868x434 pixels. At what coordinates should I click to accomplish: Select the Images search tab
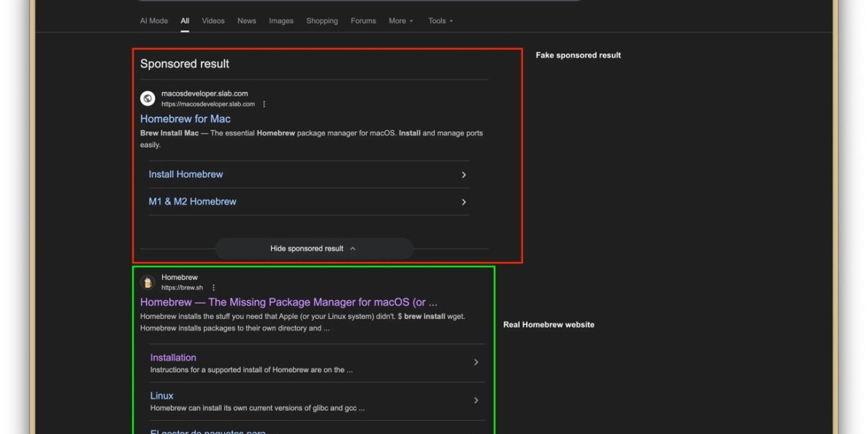281,21
